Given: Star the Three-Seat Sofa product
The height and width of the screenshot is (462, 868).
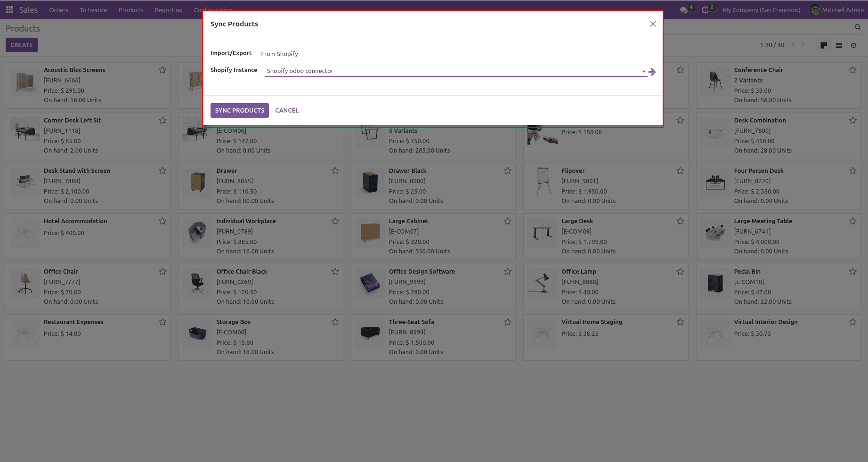Looking at the screenshot, I should click(508, 322).
